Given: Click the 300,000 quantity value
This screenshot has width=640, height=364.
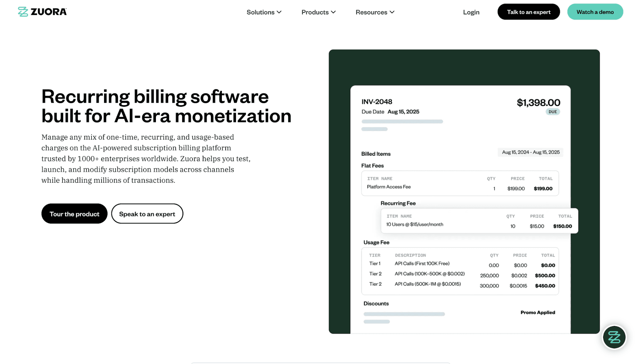Looking at the screenshot, I should (x=489, y=286).
